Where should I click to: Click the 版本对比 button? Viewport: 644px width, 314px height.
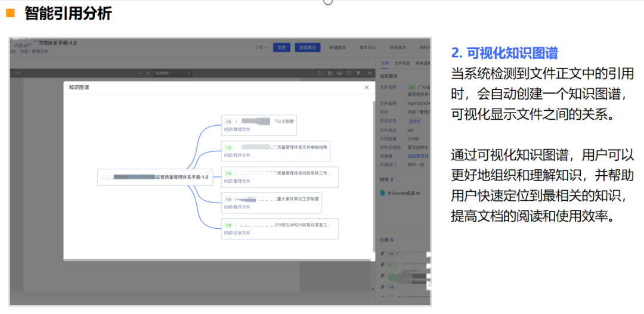pyautogui.click(x=367, y=47)
